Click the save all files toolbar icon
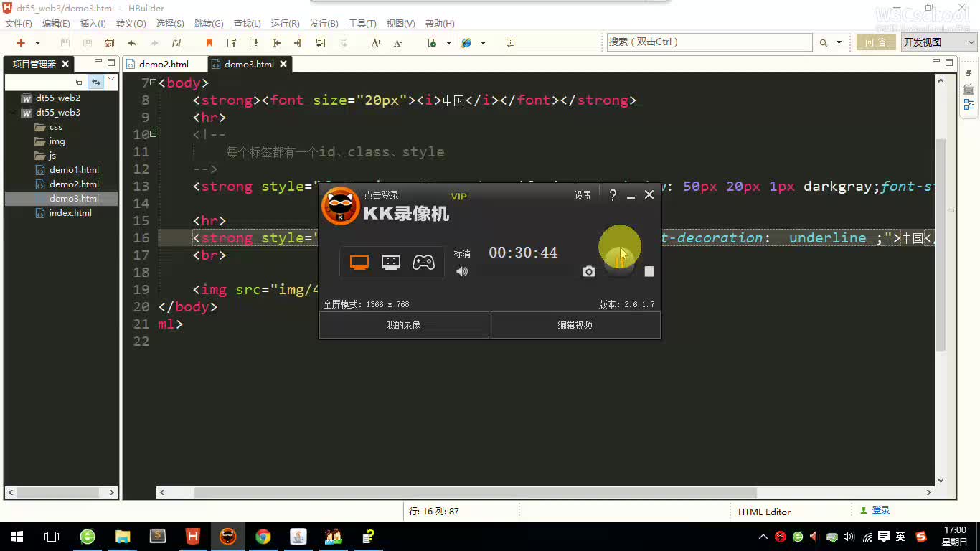This screenshot has width=980, height=551. click(x=87, y=43)
